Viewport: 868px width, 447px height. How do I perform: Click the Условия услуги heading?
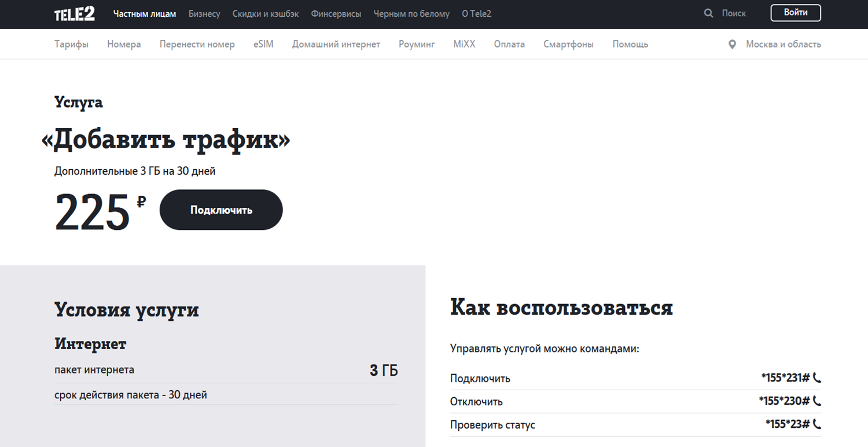point(127,310)
